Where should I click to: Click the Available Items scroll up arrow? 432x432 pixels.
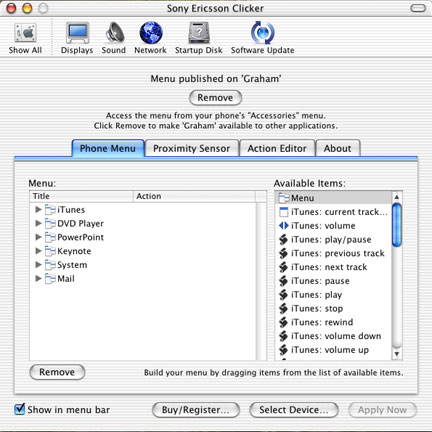(397, 197)
